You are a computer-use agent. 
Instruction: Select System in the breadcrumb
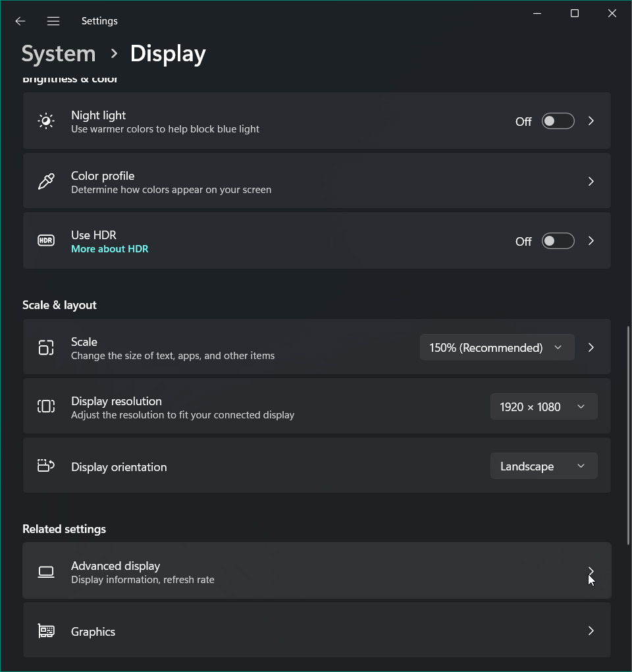(x=58, y=53)
